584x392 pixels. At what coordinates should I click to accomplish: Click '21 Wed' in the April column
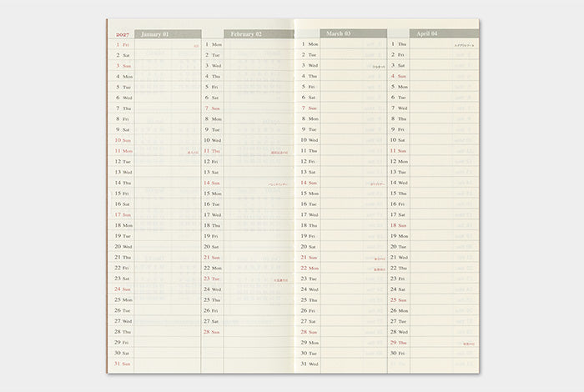click(400, 257)
